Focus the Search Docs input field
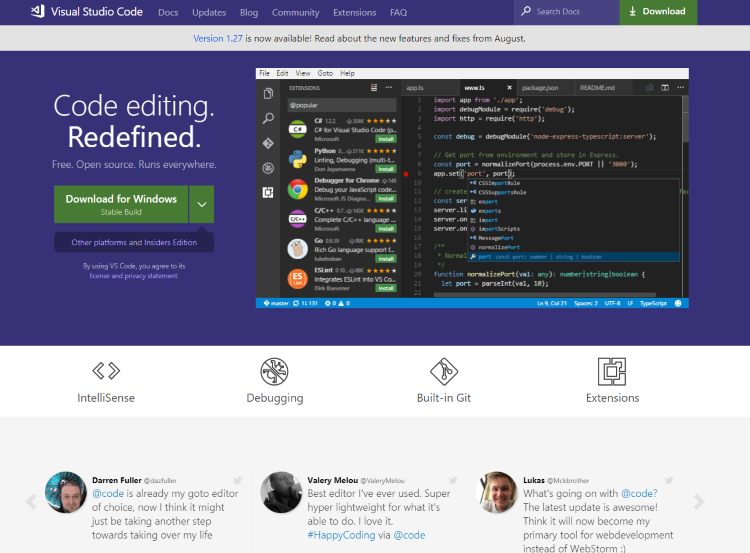Image resolution: width=750 pixels, height=553 pixels. click(x=567, y=12)
